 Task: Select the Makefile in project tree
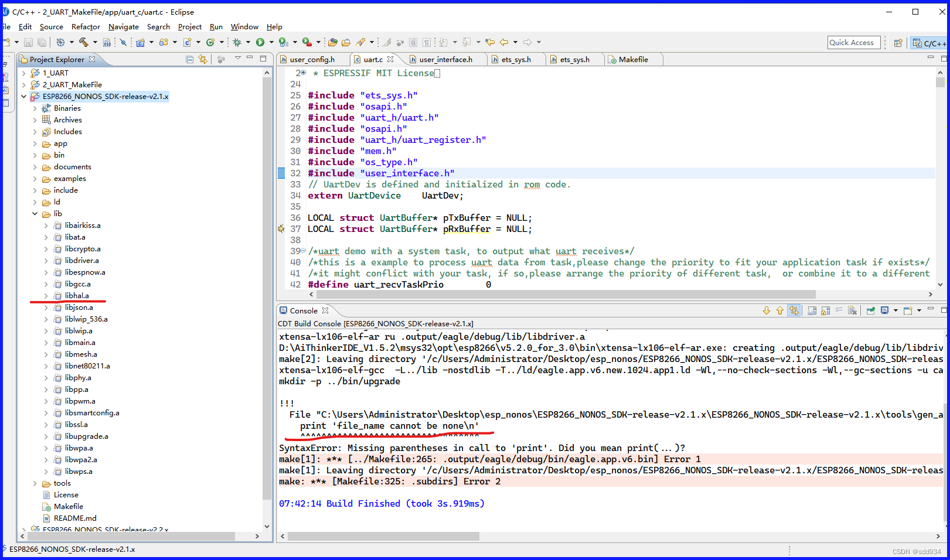point(68,507)
